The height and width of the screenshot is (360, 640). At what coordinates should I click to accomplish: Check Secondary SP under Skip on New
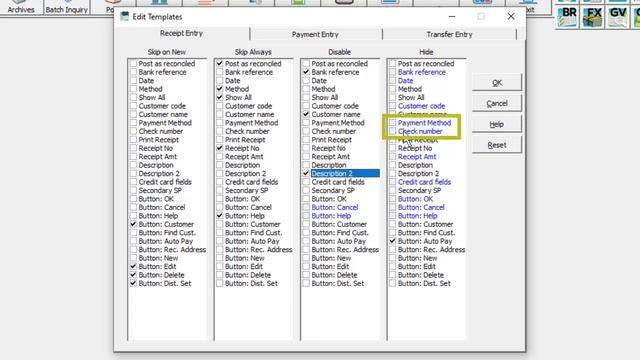pos(133,190)
